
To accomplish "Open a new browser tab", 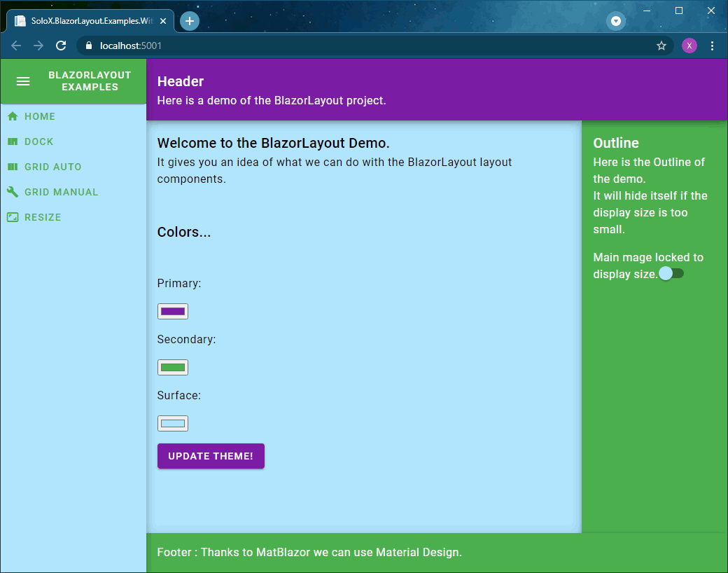I will tap(190, 21).
